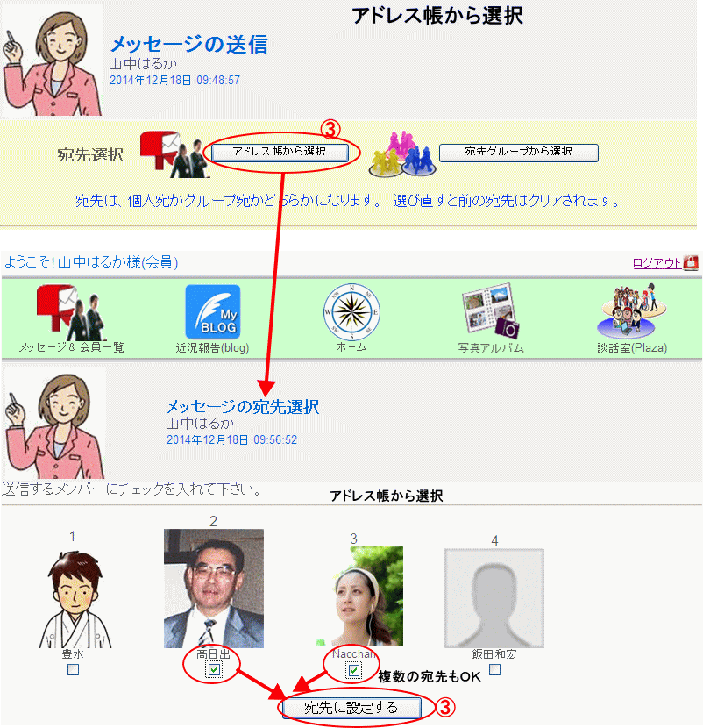
Task: Click the 豊水 cartoon avatar
Action: [73, 596]
